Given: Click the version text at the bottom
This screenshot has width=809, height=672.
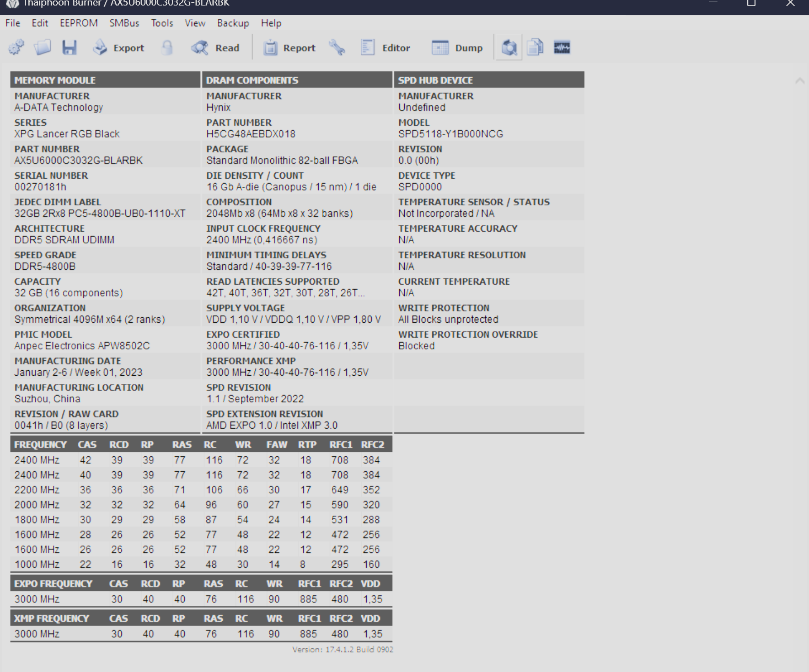Looking at the screenshot, I should (342, 649).
